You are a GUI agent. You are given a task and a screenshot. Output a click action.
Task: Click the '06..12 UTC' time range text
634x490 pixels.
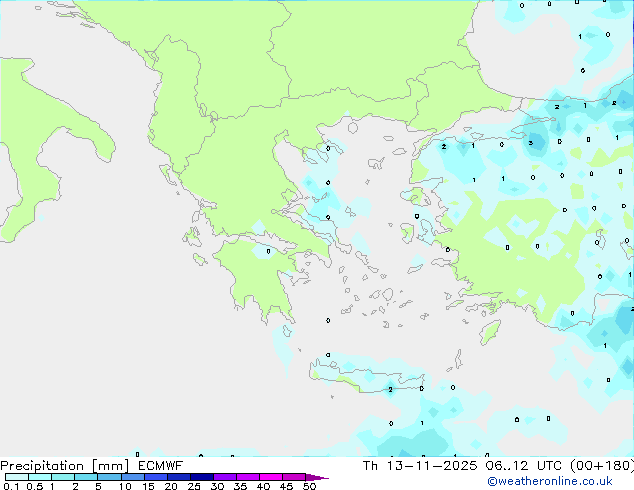pos(523,466)
